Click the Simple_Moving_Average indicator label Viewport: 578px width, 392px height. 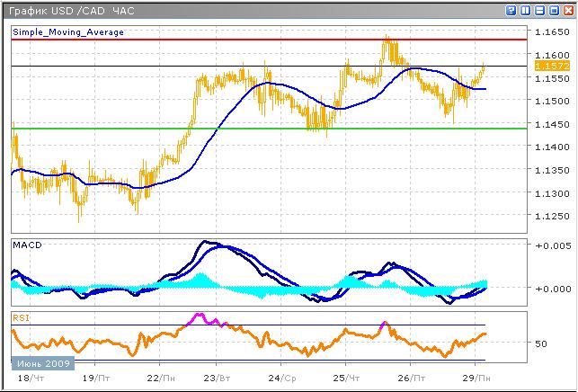[67, 31]
